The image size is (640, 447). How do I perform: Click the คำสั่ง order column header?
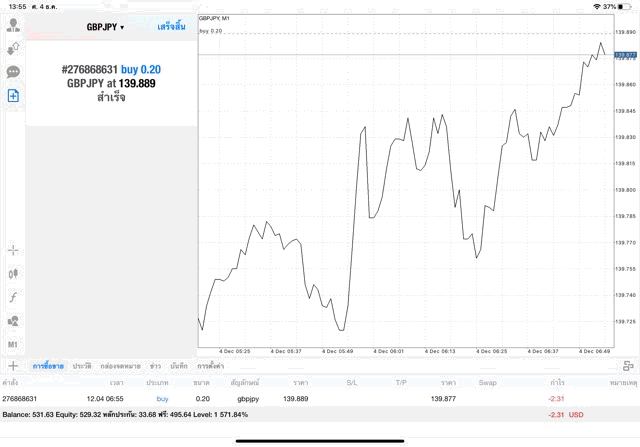[x=10, y=383]
